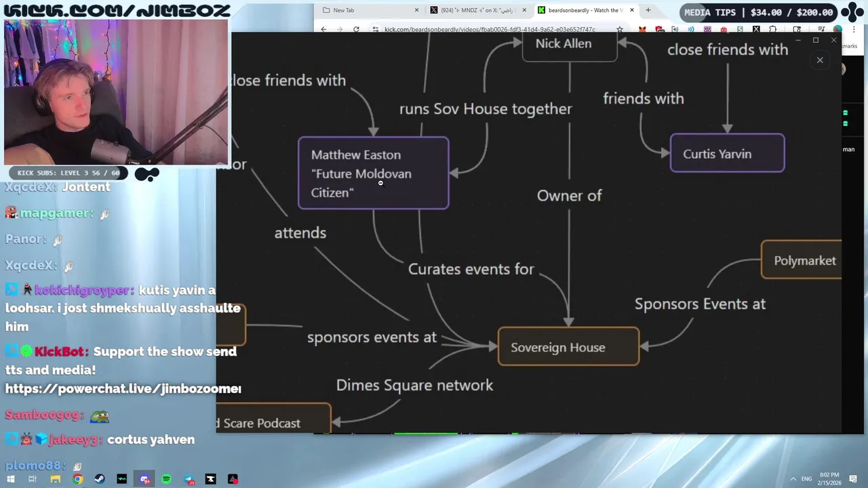Open the Steam icon in the taskbar

100,479
